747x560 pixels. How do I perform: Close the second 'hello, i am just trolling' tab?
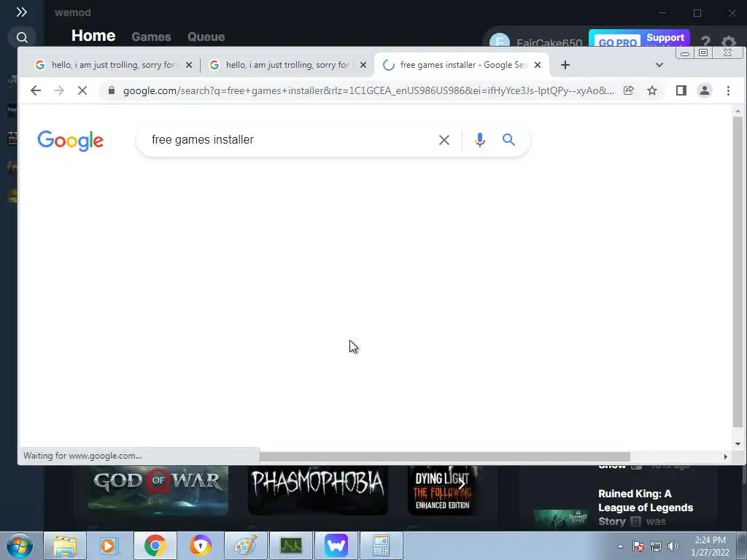click(363, 65)
